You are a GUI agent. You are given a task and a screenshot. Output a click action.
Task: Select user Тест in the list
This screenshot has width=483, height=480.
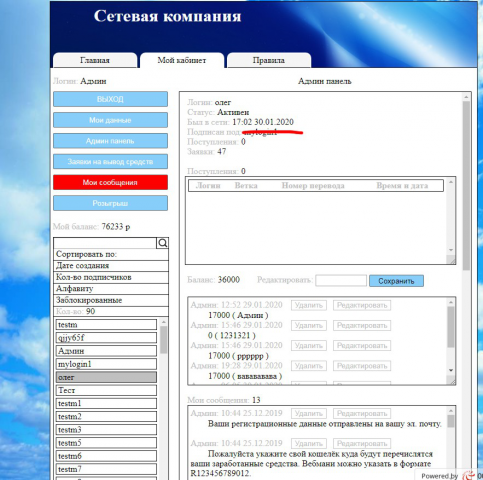point(106,390)
